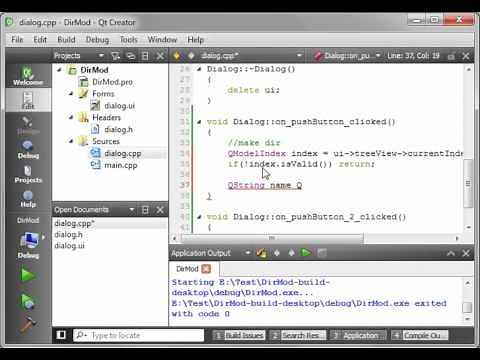The height and width of the screenshot is (360, 480).
Task: Open Projects mode in sidebar
Action: click(x=28, y=174)
